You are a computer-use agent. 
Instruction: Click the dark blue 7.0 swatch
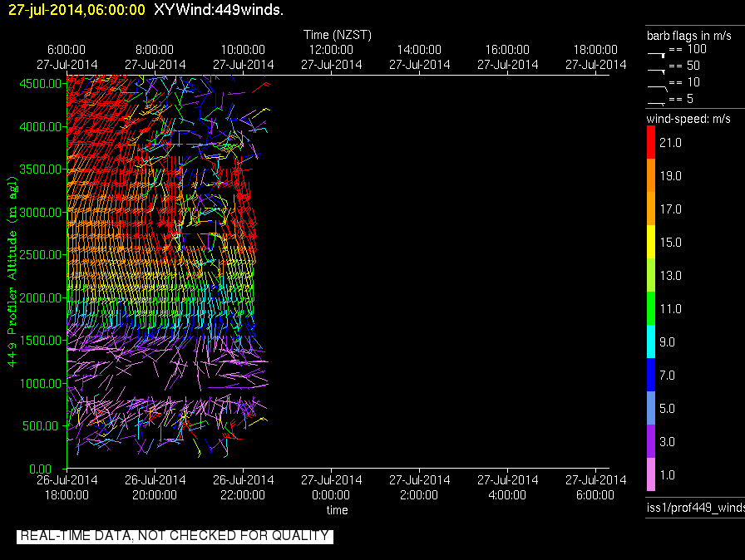[x=651, y=376]
